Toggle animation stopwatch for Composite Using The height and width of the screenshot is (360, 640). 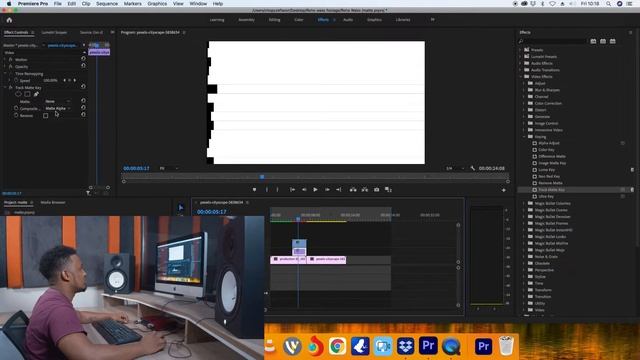coord(16,108)
